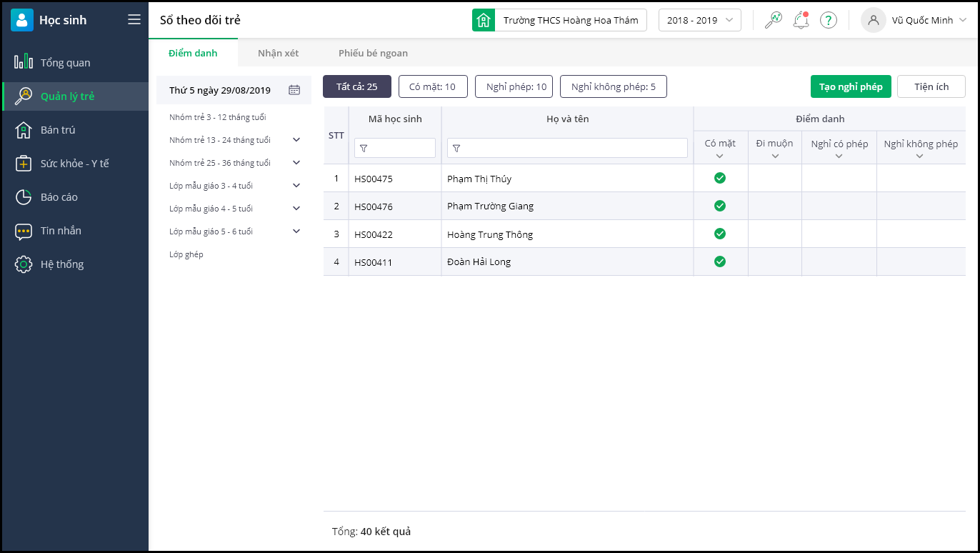Click the Họ và tên filter field
Viewport: 980px width, 553px height.
click(x=567, y=148)
